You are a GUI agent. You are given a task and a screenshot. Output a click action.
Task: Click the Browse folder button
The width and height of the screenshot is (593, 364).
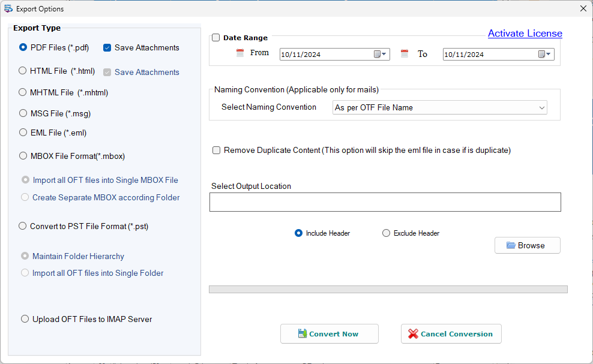(x=527, y=245)
